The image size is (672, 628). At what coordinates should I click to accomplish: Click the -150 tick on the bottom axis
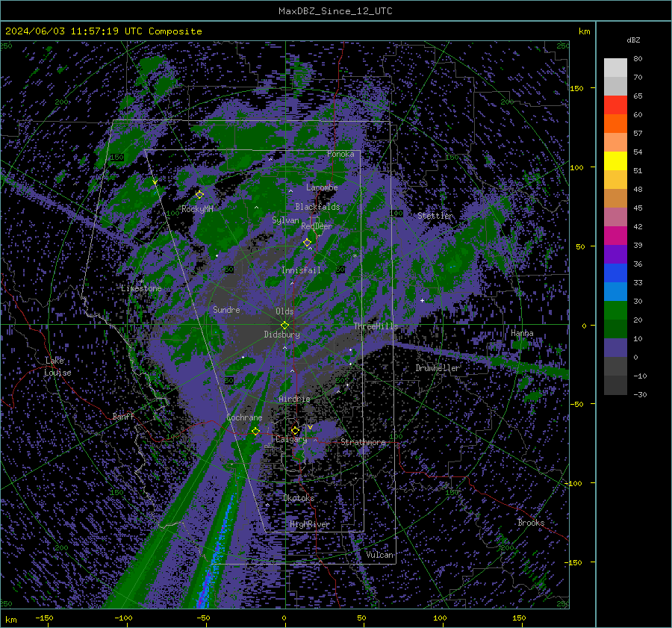[44, 618]
